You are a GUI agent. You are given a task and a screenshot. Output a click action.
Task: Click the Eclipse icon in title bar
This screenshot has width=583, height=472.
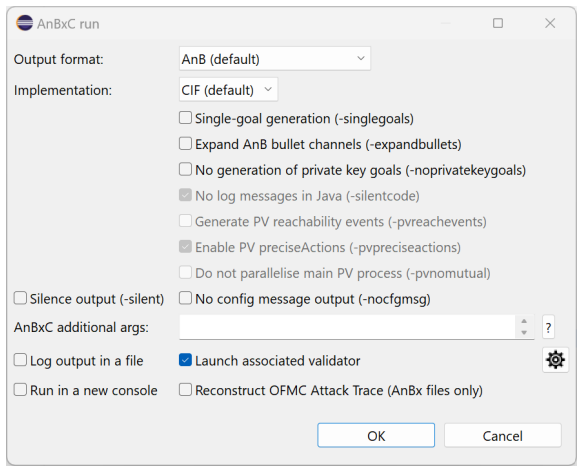click(x=25, y=23)
